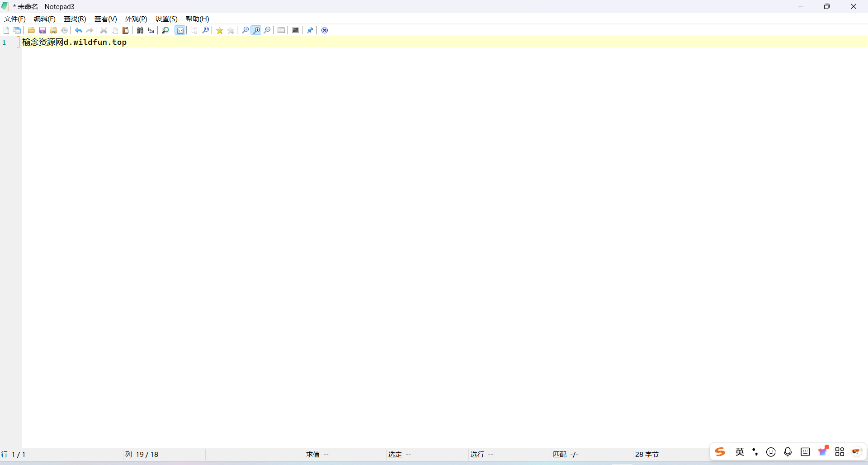Toggle punctuation mode in the IME bar
This screenshot has height=465, width=868.
[755, 452]
